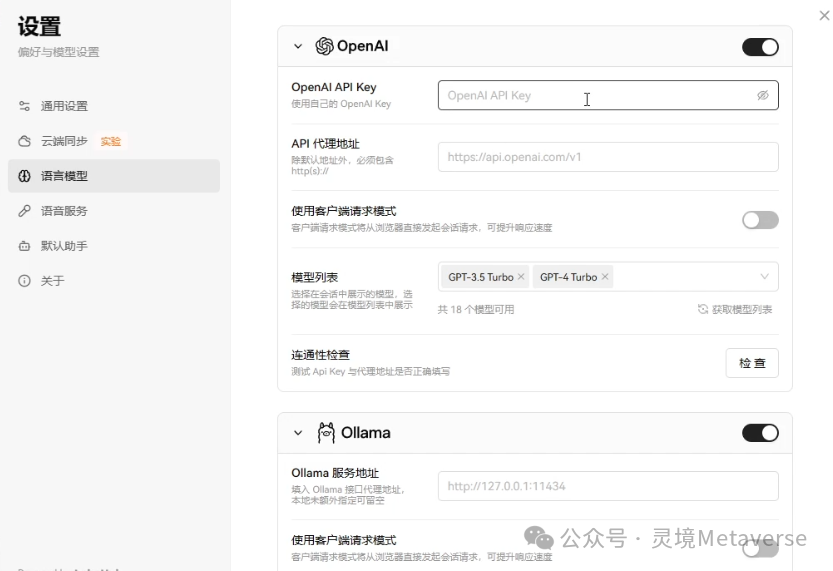Click the brain icon beside 语言模型

24,176
